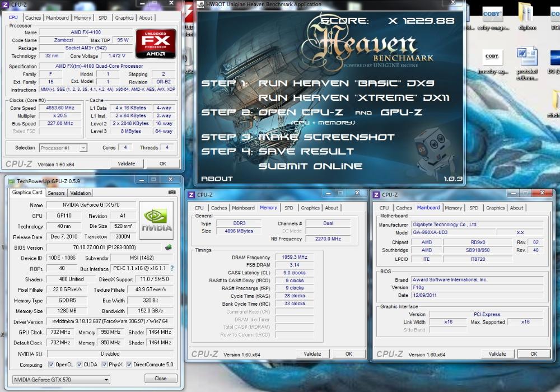
Task: Click the BIOS Version field in GPU-Z
Action: (x=104, y=247)
